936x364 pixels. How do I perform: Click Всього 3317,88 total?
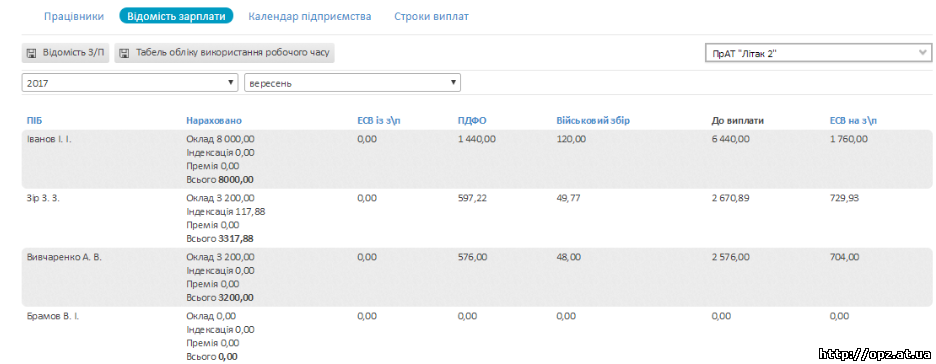pyautogui.click(x=220, y=238)
